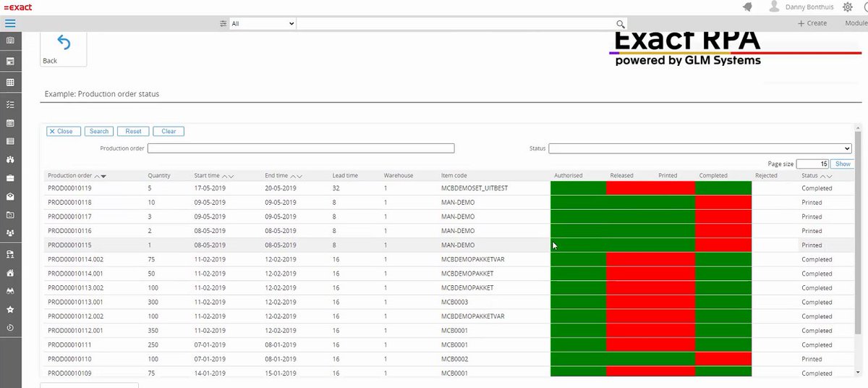This screenshot has height=388, width=868.
Task: Sort End time ascending arrow
Action: (x=292, y=176)
